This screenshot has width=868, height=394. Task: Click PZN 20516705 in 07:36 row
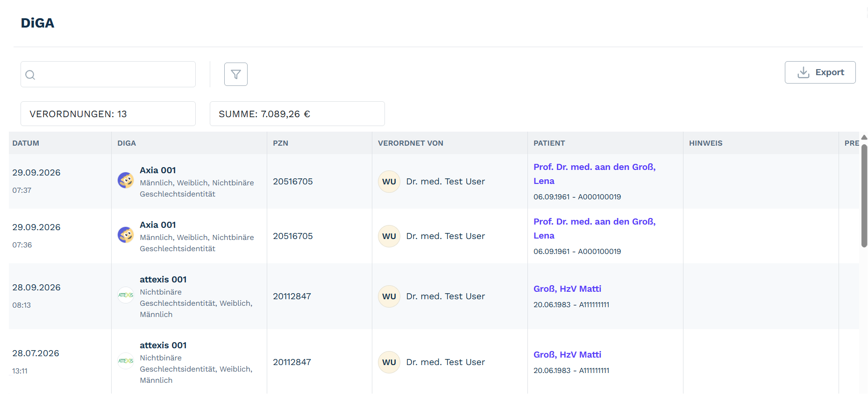293,236
